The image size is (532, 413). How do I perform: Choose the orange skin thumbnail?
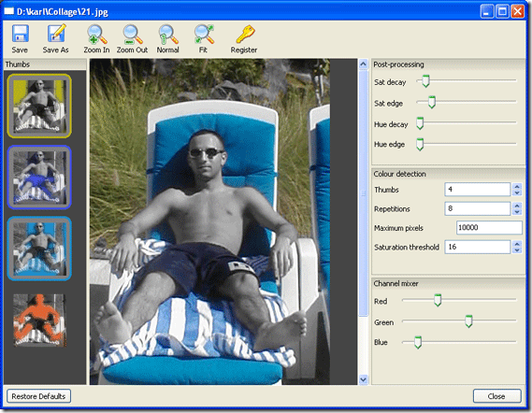tap(39, 320)
